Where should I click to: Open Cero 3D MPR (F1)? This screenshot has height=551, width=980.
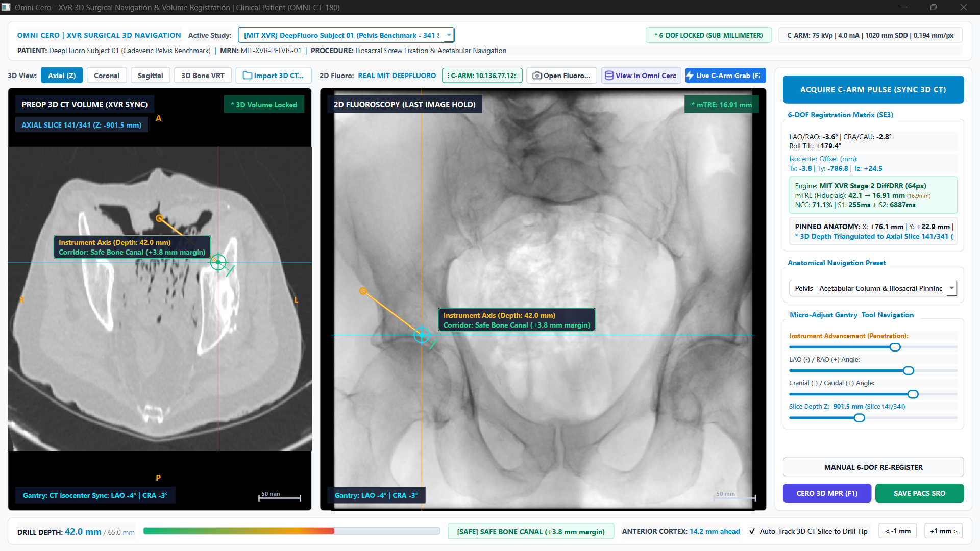tap(827, 493)
